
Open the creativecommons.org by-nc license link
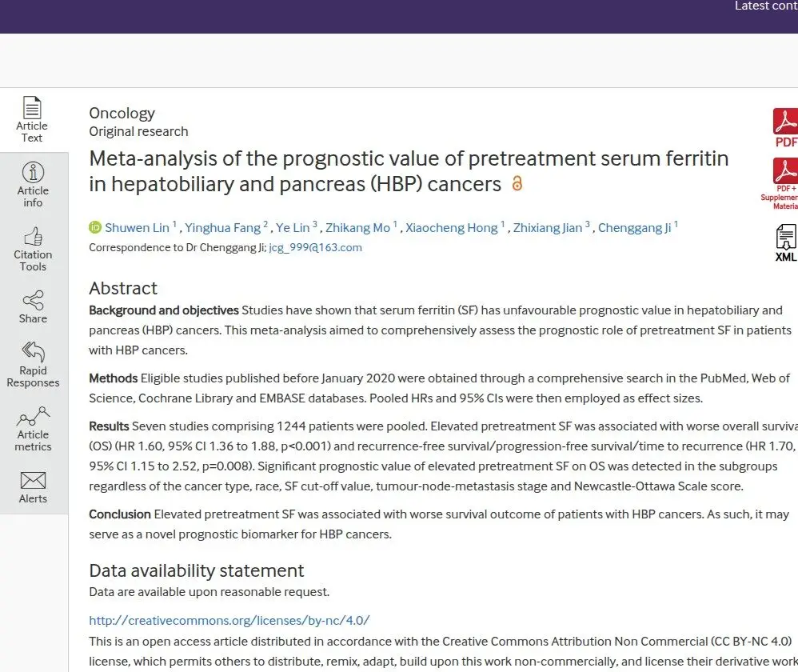click(229, 621)
